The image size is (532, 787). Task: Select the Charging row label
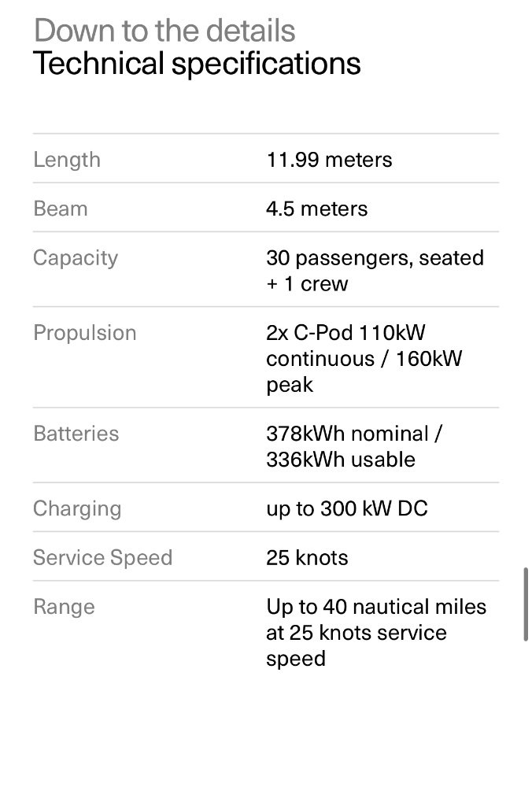tap(77, 508)
